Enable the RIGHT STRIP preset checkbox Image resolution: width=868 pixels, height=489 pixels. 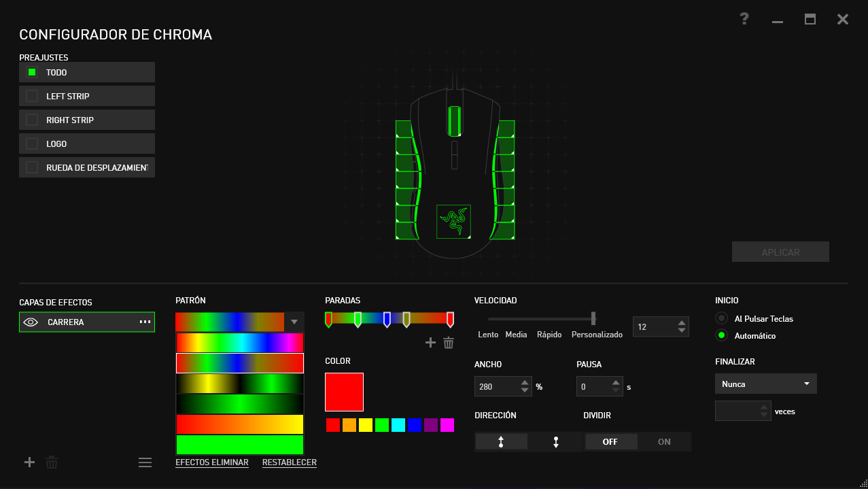[32, 120]
